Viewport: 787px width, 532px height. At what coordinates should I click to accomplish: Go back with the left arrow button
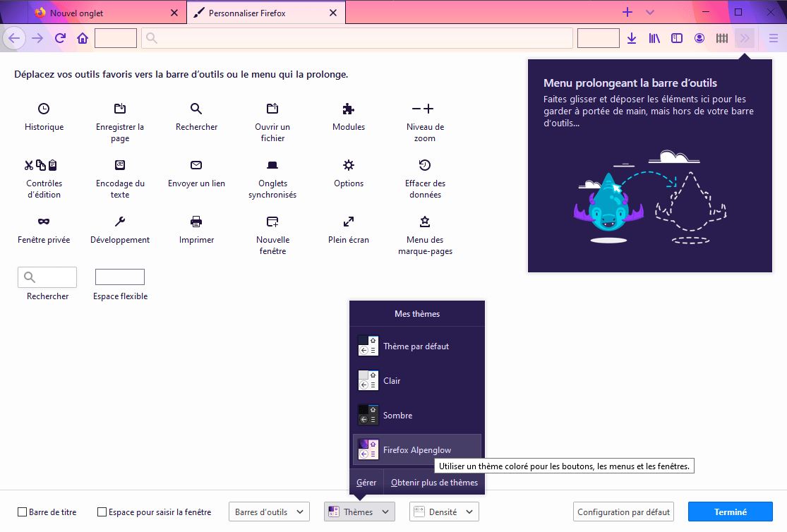point(14,38)
